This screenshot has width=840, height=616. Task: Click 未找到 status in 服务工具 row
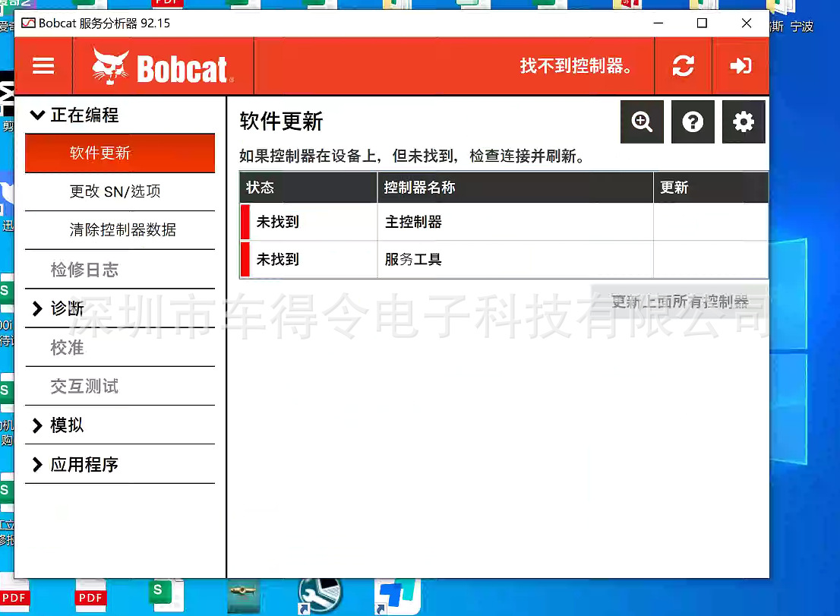pyautogui.click(x=277, y=259)
